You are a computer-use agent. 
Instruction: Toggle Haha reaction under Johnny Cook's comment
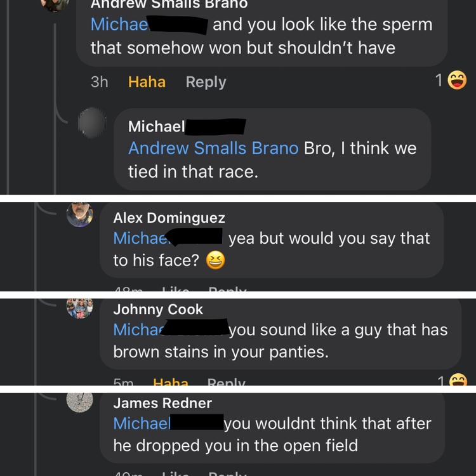[x=171, y=382]
